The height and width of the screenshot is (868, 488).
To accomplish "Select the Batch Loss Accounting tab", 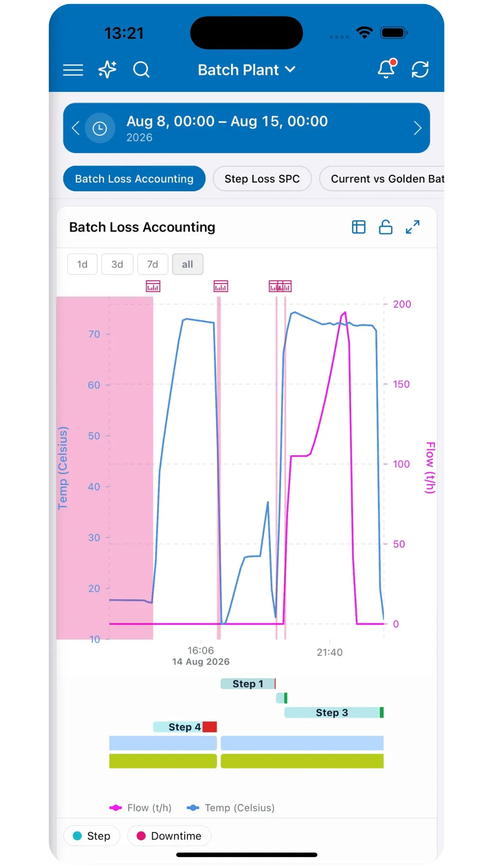I will (x=134, y=179).
